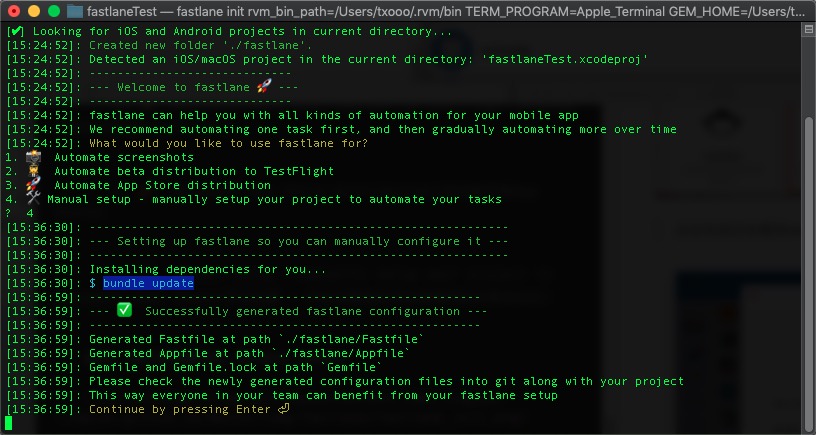
Task: Click 'fastlaneTest.xcodeproj' project name
Action: coord(565,59)
